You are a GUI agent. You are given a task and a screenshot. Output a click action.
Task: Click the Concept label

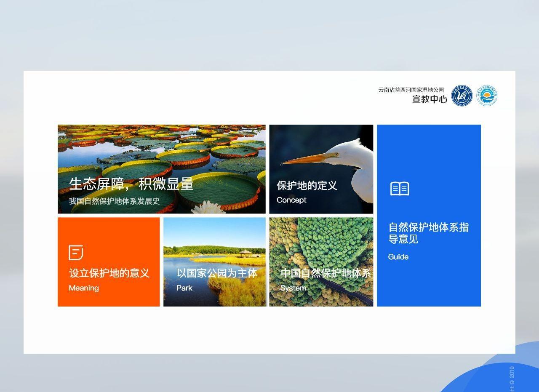pos(291,200)
